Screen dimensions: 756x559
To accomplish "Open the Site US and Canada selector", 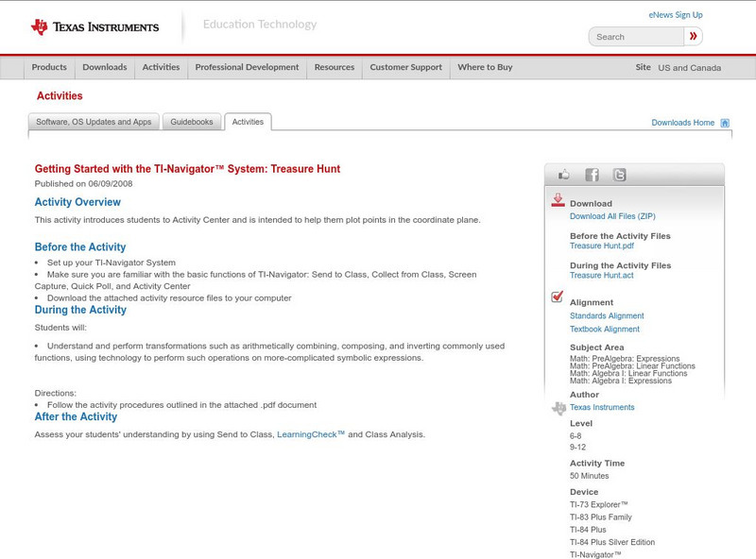I will 679,68.
